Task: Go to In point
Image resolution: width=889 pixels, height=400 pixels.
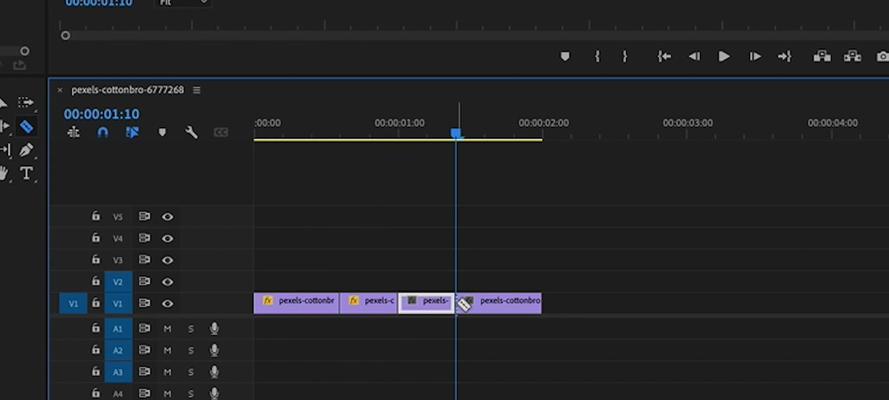Action: tap(664, 57)
